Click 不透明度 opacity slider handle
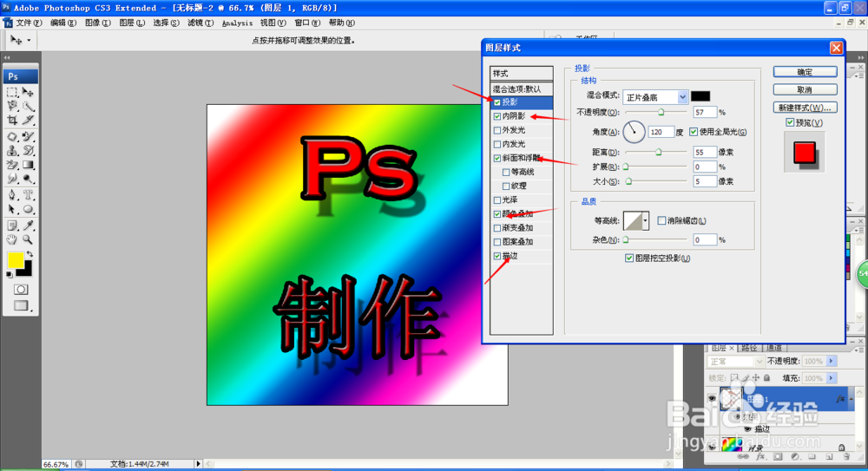Screen dimensions: 868x471 tap(661, 113)
